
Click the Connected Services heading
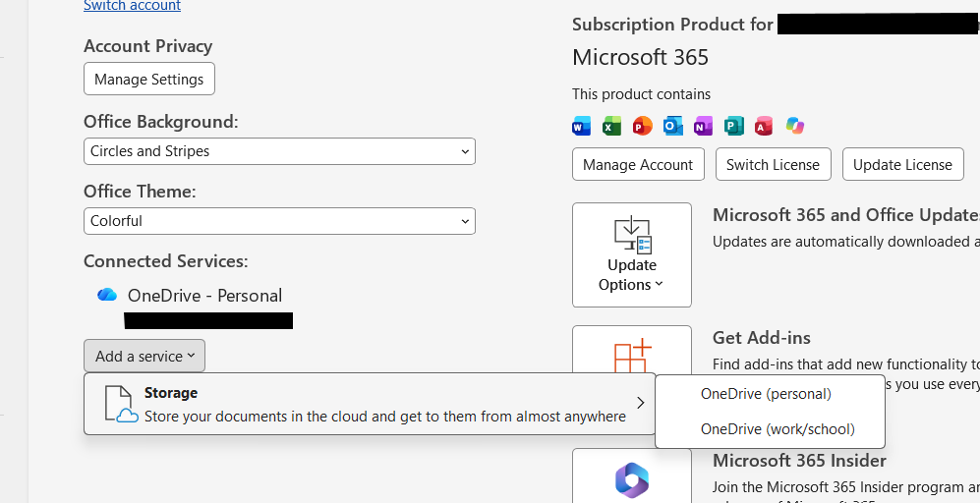pyautogui.click(x=165, y=261)
